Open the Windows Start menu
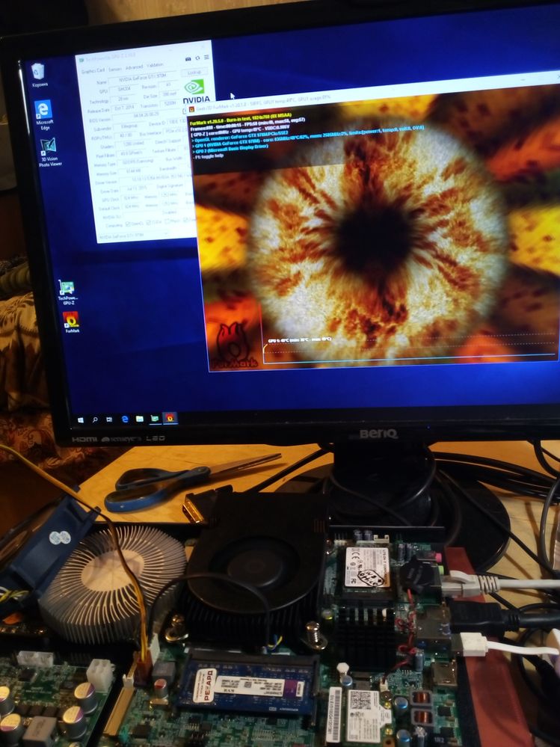 pyautogui.click(x=80, y=420)
